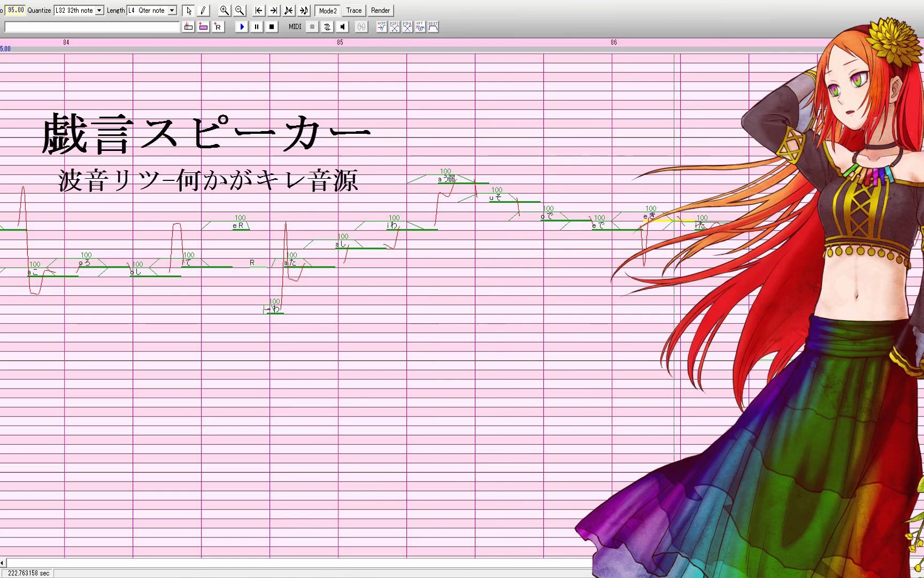Zoom out the piano roll
Image resolution: width=924 pixels, height=578 pixels.
[x=240, y=11]
